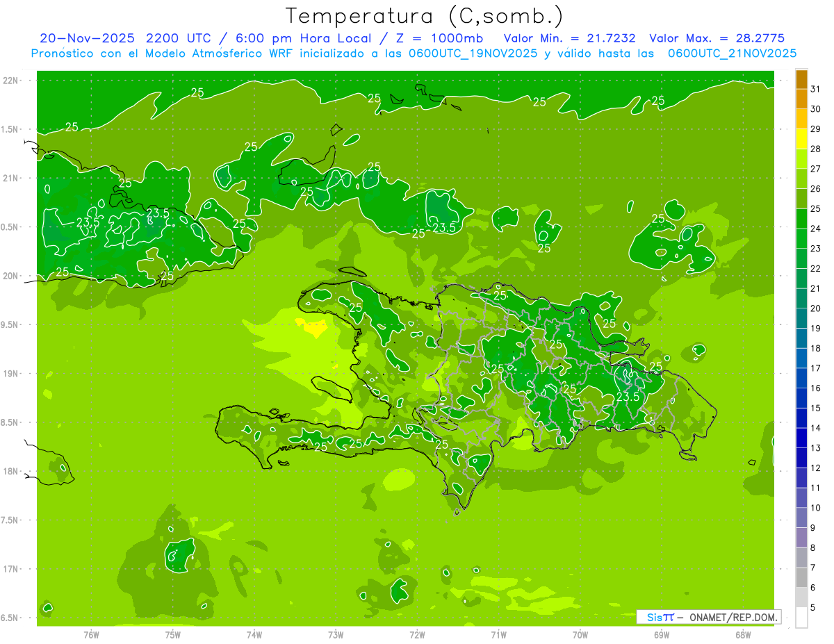Click the color scale label '24'
This screenshot has width=834, height=644.
click(x=815, y=229)
